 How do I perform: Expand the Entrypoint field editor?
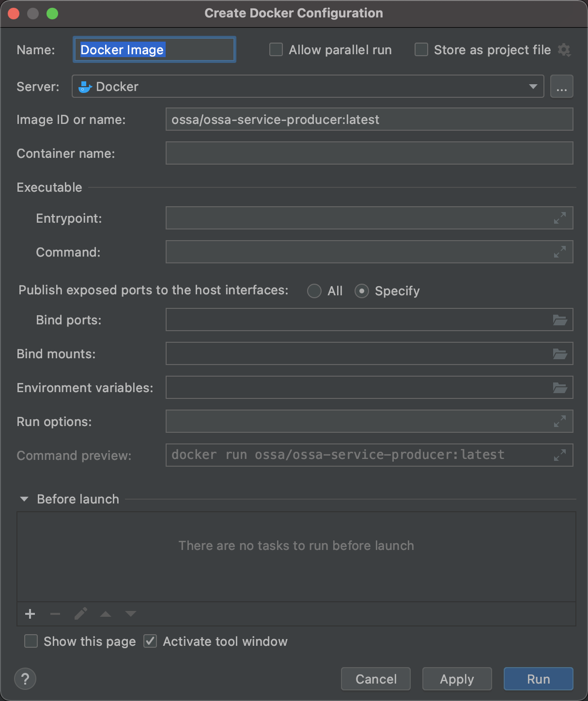pyautogui.click(x=560, y=218)
